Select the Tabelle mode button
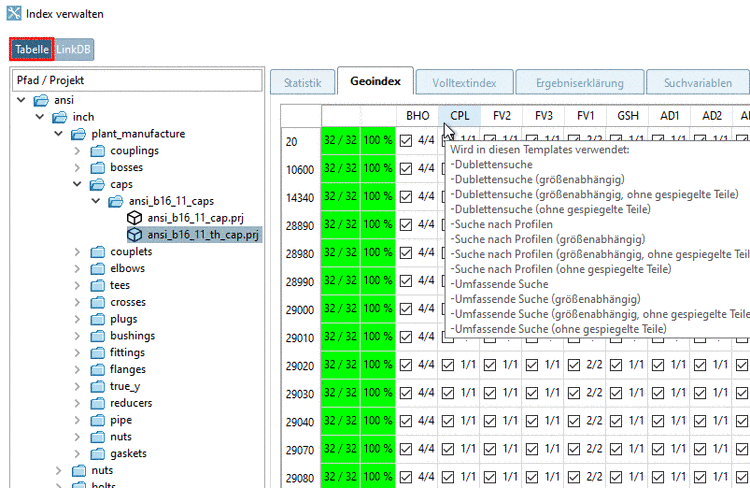This screenshot has height=488, width=750. 32,50
